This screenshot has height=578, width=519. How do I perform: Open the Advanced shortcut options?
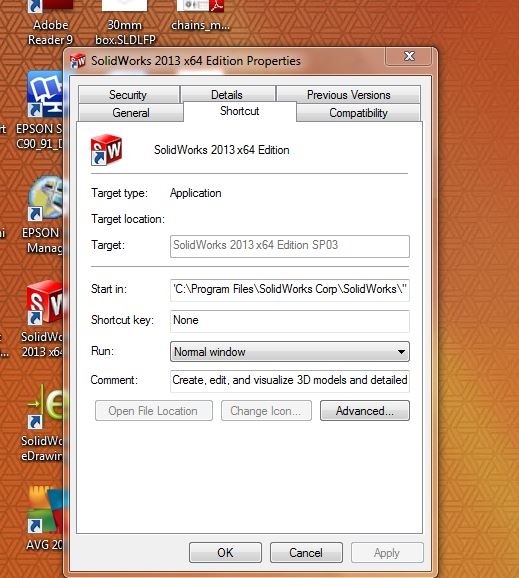365,411
